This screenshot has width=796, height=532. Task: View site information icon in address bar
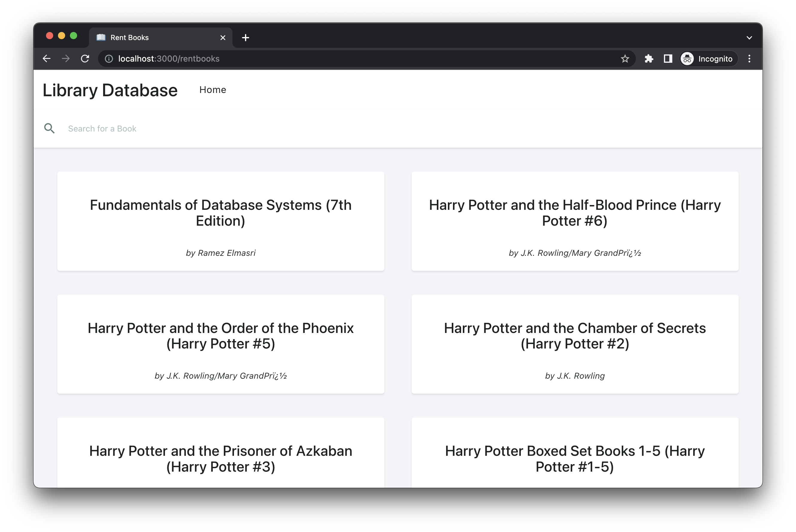[108, 59]
